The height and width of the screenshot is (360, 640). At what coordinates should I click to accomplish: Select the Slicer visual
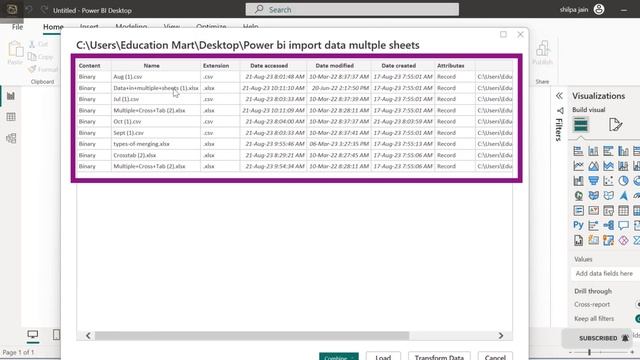pyautogui.click(x=608, y=211)
